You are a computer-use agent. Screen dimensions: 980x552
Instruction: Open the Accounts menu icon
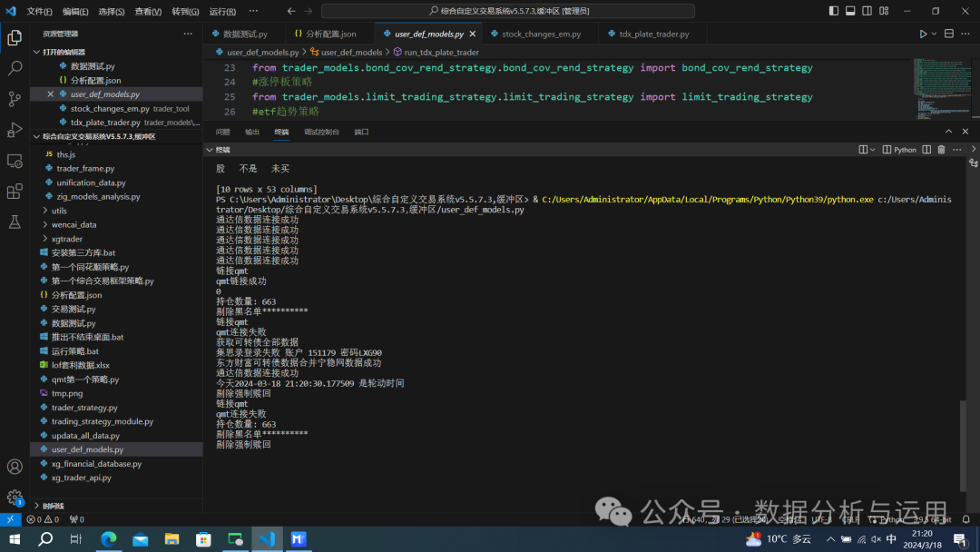point(15,467)
